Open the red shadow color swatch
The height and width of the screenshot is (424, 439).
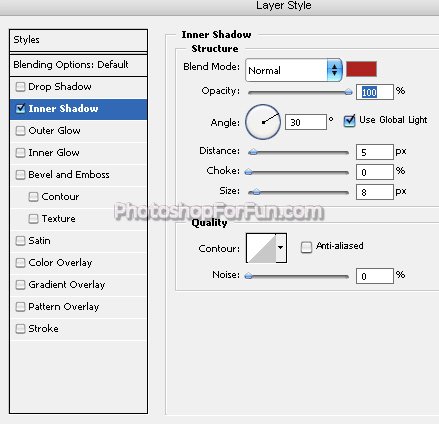[361, 69]
